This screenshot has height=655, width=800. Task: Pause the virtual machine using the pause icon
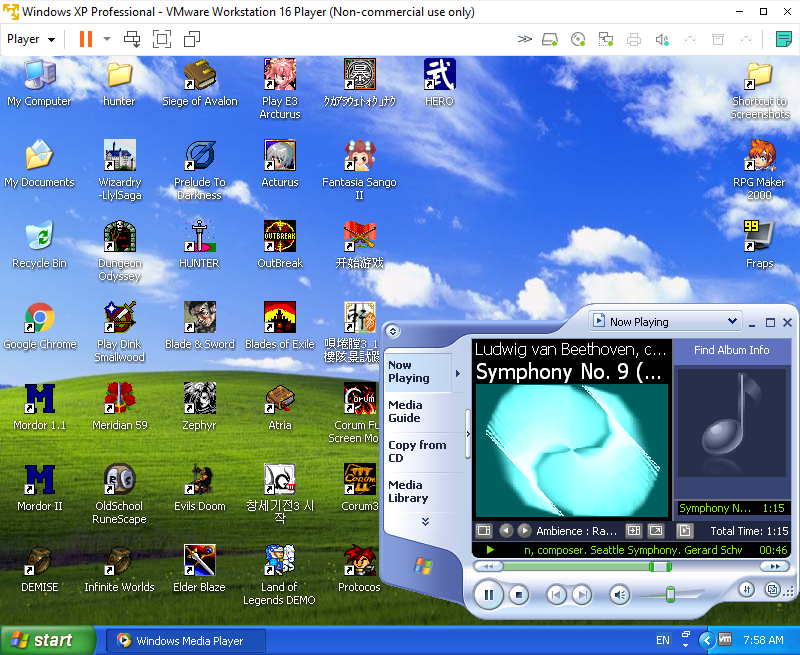84,39
